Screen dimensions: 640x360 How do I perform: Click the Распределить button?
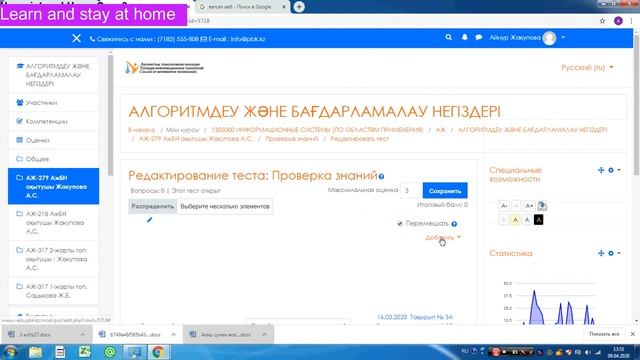point(153,207)
